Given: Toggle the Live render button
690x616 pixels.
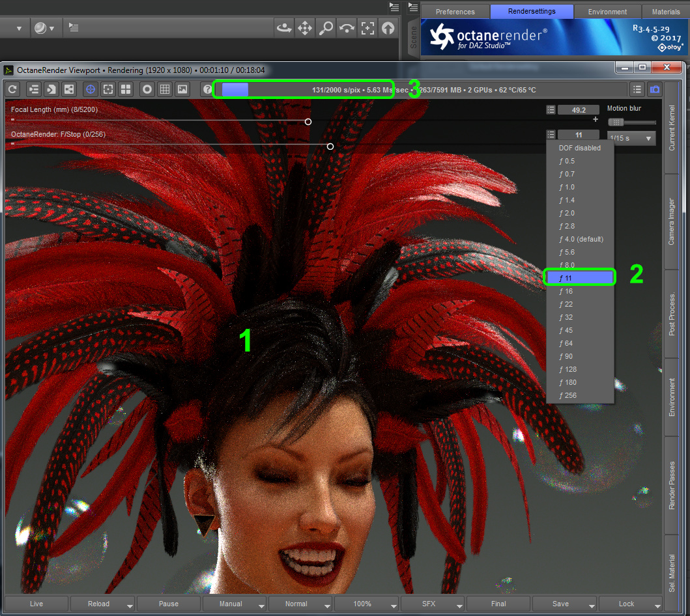Looking at the screenshot, I should tap(36, 604).
